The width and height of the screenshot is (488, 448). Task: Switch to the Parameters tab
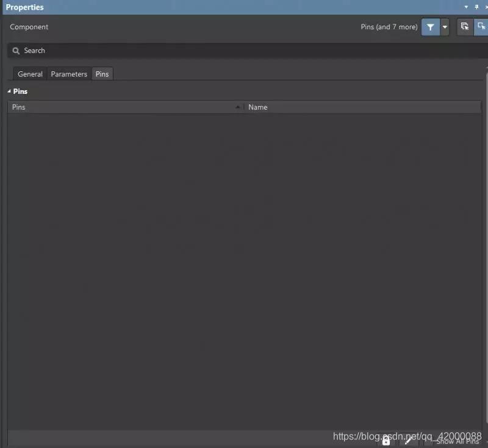tap(69, 74)
